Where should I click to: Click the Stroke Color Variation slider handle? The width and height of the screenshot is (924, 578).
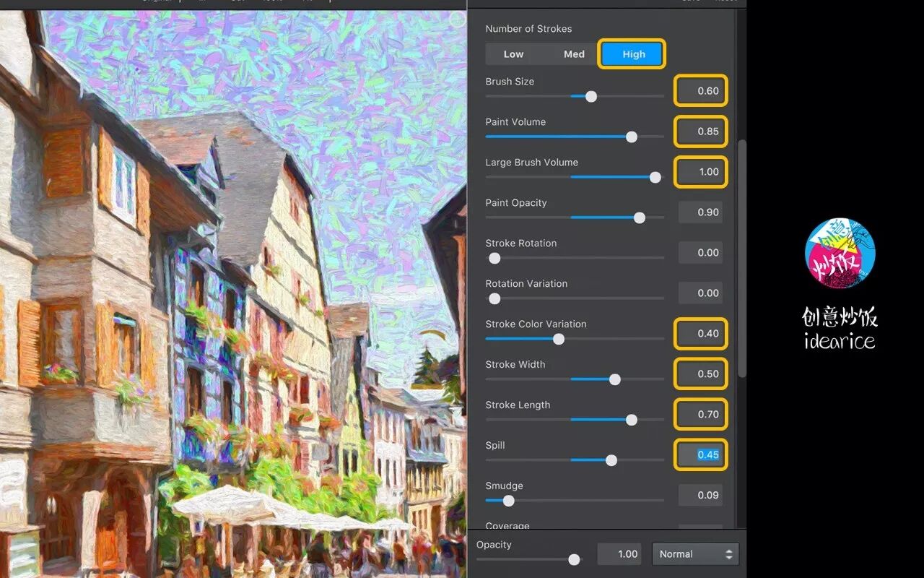(x=559, y=339)
